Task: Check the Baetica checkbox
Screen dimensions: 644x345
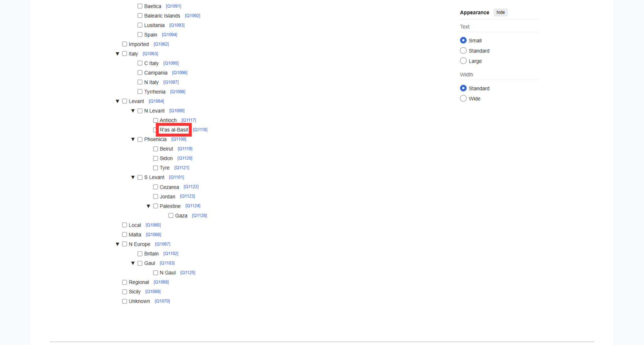Action: (140, 6)
